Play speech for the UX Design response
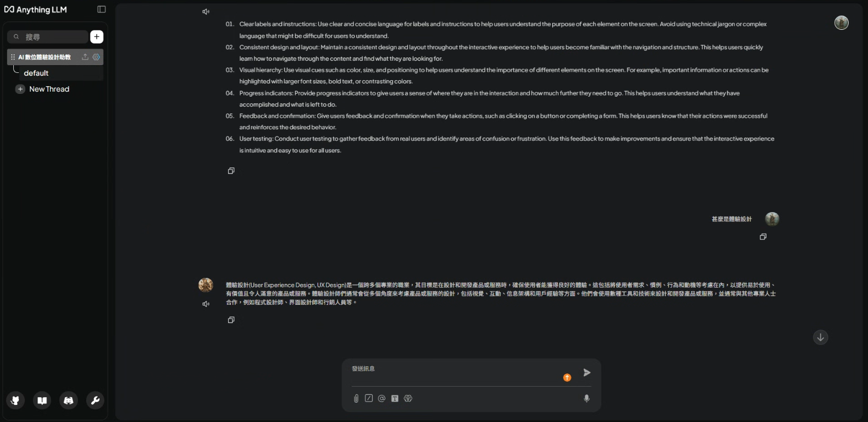Viewport: 868px width, 422px height. point(206,304)
